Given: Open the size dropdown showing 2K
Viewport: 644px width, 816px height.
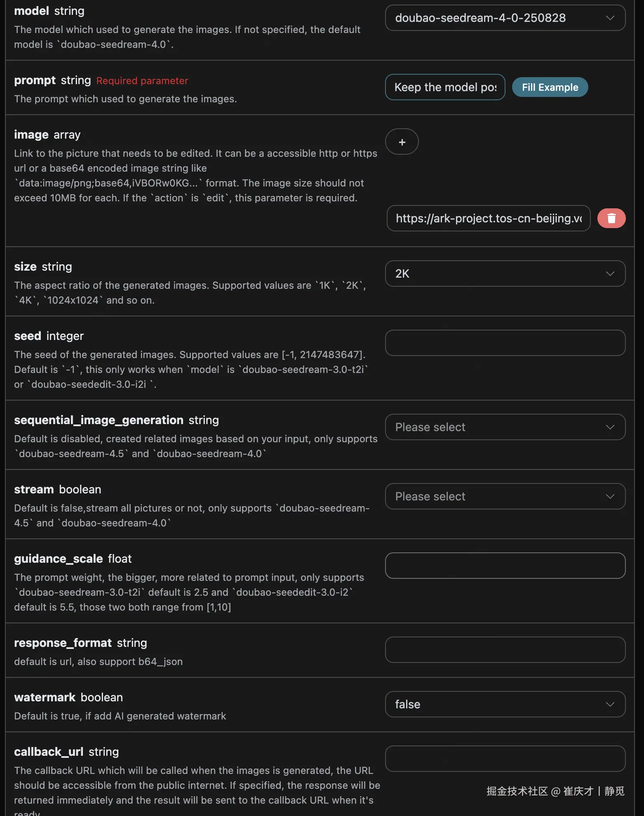Looking at the screenshot, I should point(505,274).
